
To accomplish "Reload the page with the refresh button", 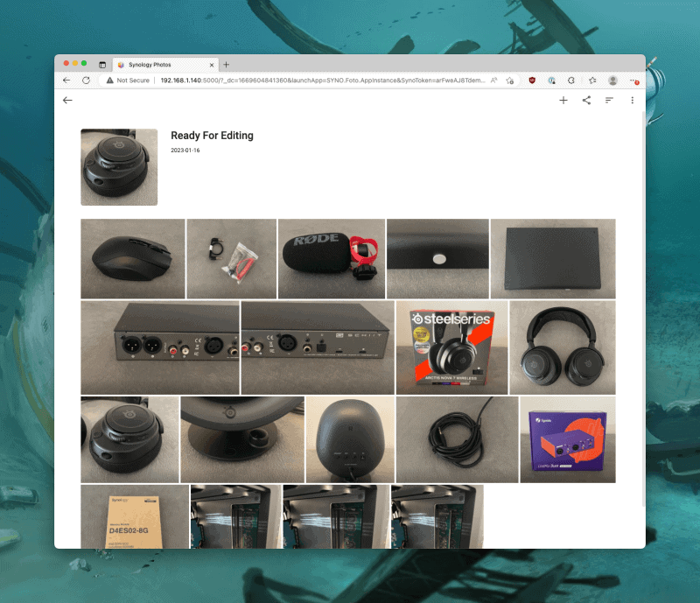I will tap(86, 80).
